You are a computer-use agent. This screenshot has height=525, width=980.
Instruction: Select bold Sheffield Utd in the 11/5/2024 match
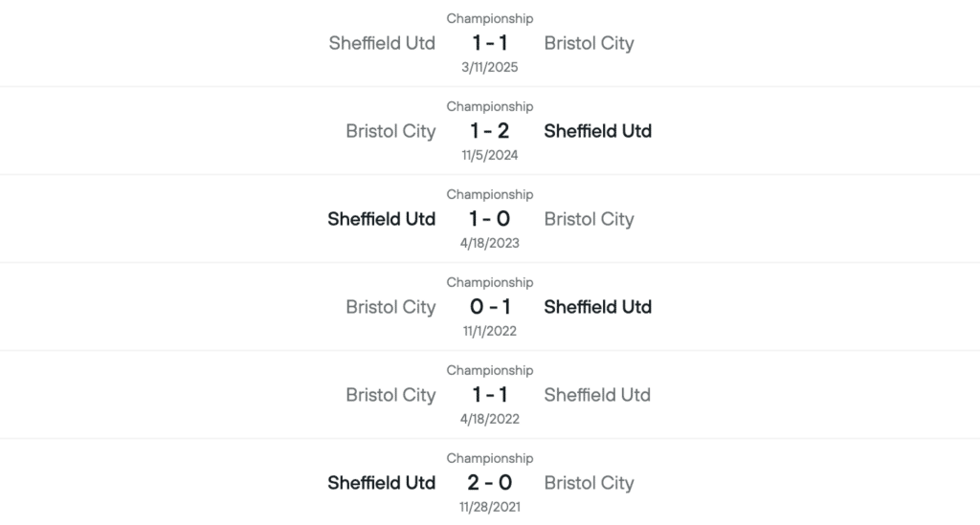tap(597, 131)
